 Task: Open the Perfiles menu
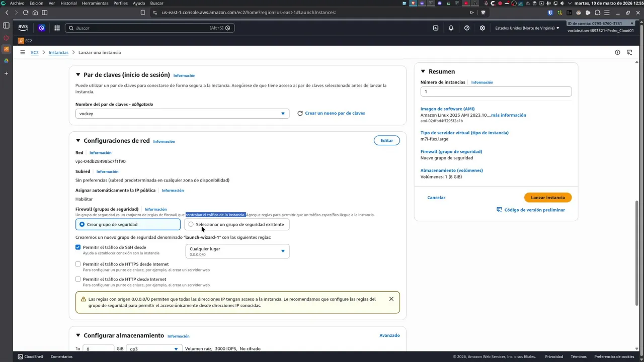tap(121, 3)
